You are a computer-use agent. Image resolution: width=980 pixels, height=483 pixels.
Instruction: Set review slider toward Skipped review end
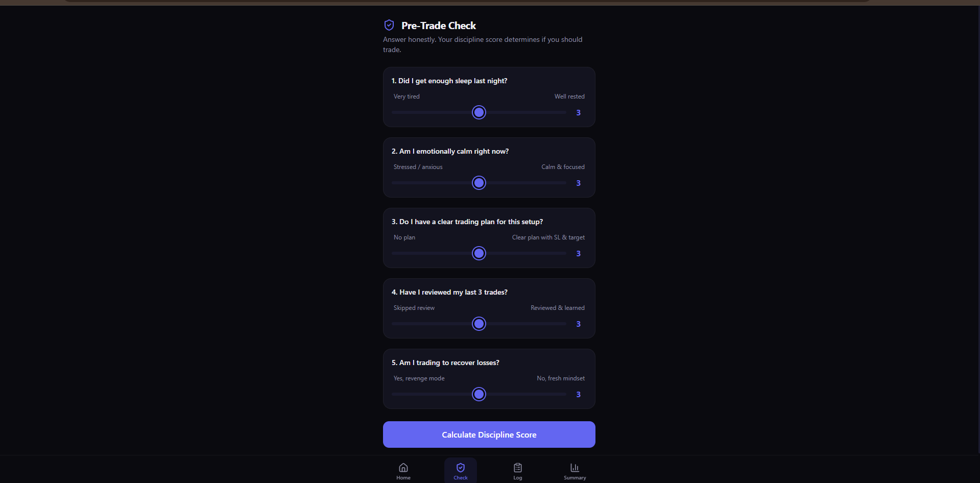[x=399, y=324]
